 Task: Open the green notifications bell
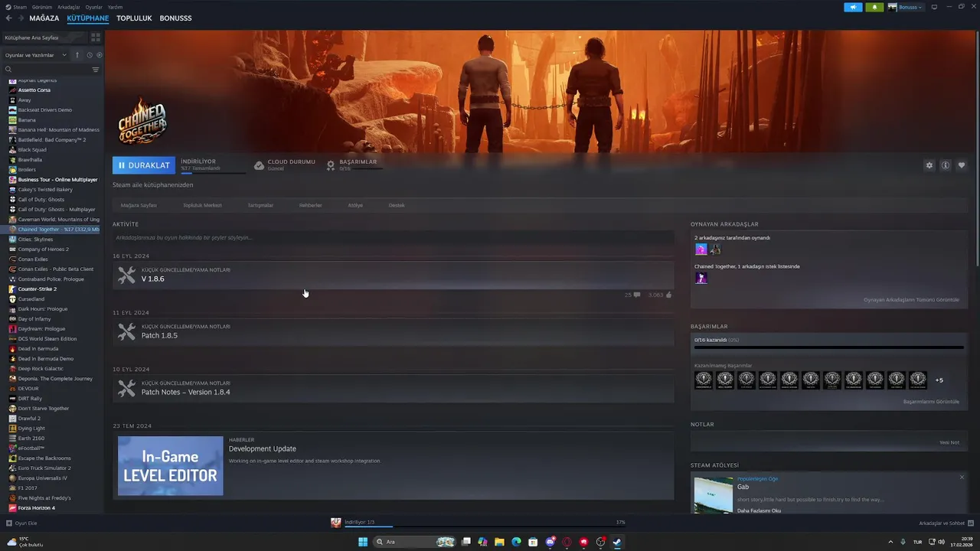(x=874, y=7)
